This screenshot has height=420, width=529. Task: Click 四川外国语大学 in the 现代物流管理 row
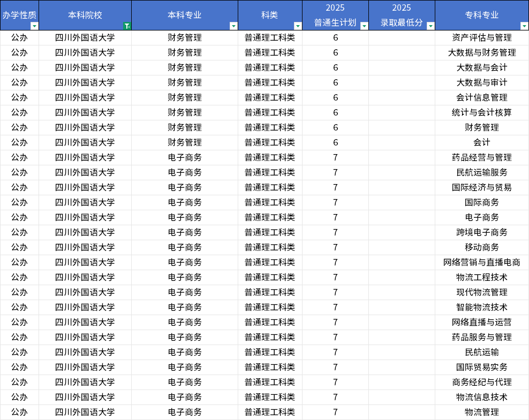point(85,292)
